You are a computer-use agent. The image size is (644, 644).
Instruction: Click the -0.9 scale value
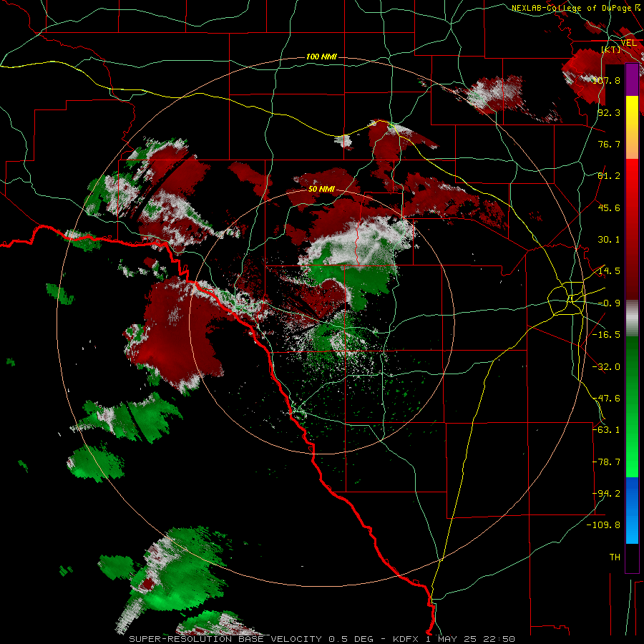click(609, 303)
